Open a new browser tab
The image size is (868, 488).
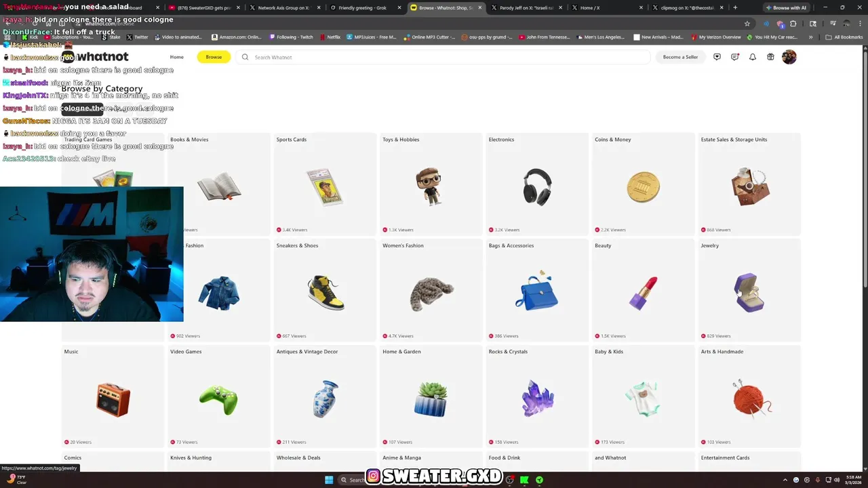click(735, 7)
